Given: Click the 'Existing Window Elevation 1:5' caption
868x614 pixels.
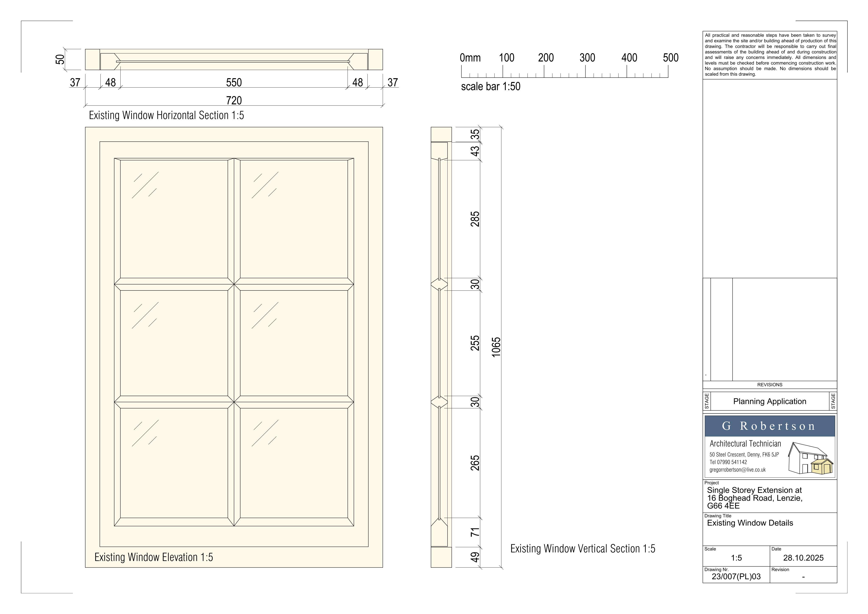Looking at the screenshot, I should coord(153,557).
